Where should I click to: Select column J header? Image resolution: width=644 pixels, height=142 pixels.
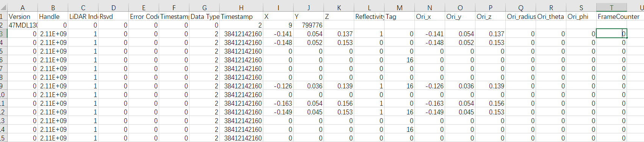click(309, 8)
